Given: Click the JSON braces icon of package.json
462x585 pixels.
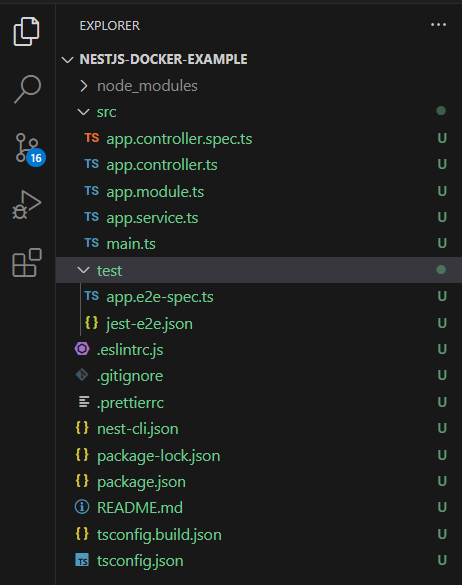Looking at the screenshot, I should pyautogui.click(x=82, y=481).
